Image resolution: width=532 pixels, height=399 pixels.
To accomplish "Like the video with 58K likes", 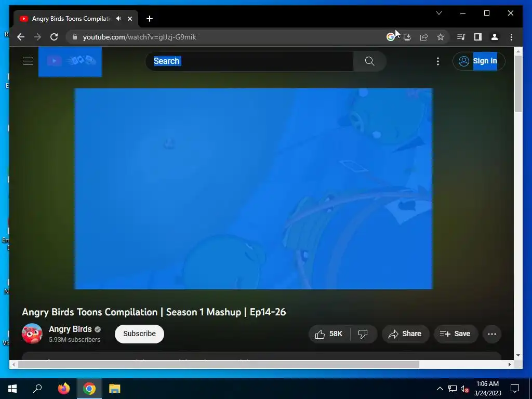I will (329, 334).
